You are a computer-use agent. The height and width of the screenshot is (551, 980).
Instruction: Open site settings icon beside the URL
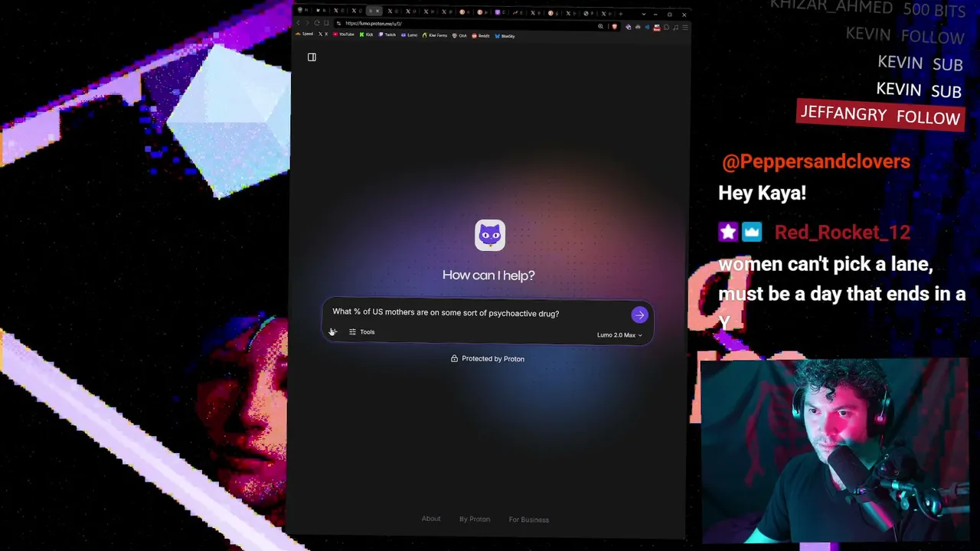click(x=338, y=24)
